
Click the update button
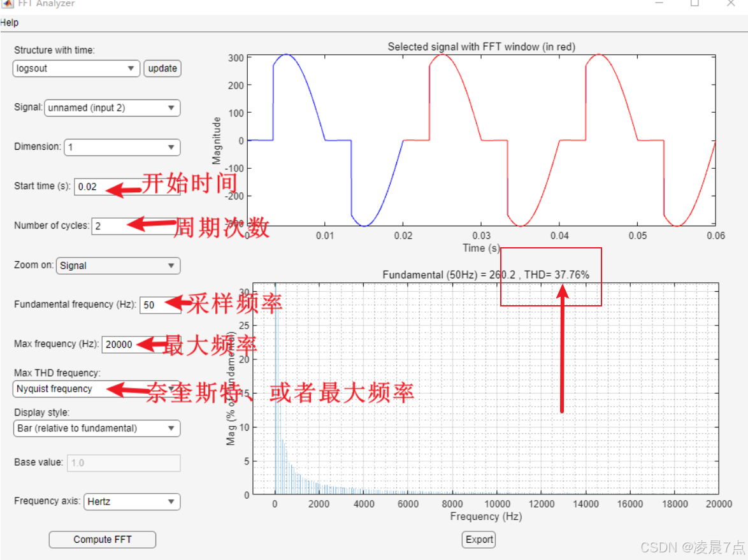coord(162,68)
